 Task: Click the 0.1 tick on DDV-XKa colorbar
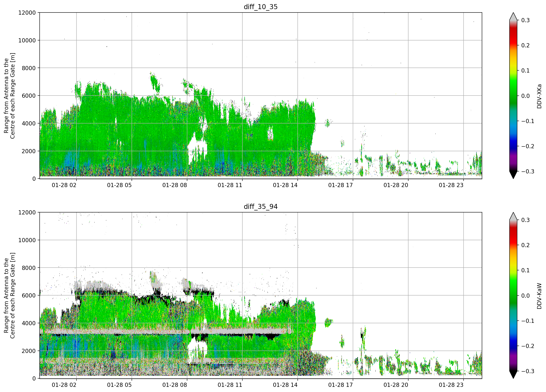[x=525, y=71]
